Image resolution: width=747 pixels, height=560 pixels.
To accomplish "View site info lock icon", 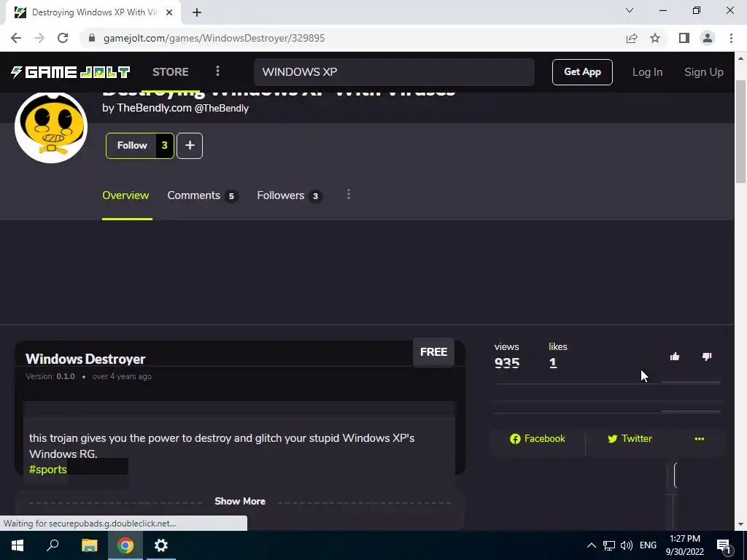I will [x=92, y=38].
